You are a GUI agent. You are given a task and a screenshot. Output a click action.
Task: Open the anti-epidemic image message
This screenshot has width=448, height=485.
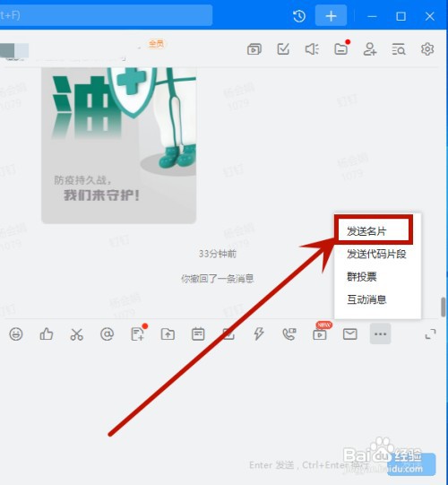click(x=119, y=145)
